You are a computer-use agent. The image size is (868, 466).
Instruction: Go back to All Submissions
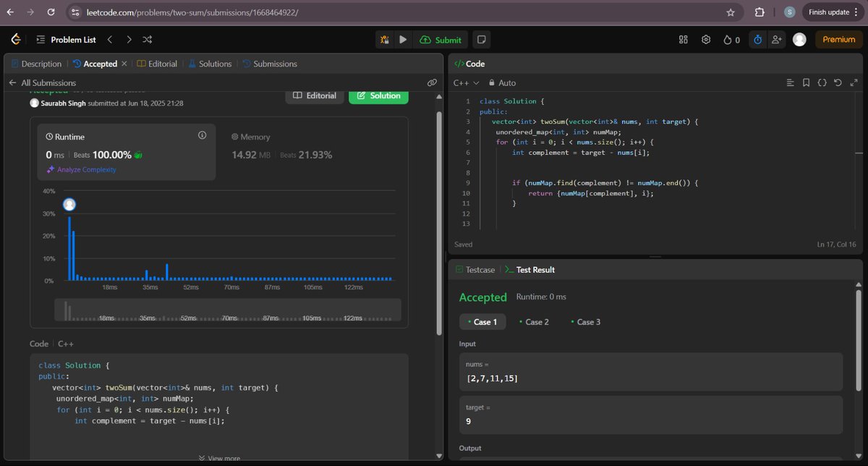(x=42, y=83)
